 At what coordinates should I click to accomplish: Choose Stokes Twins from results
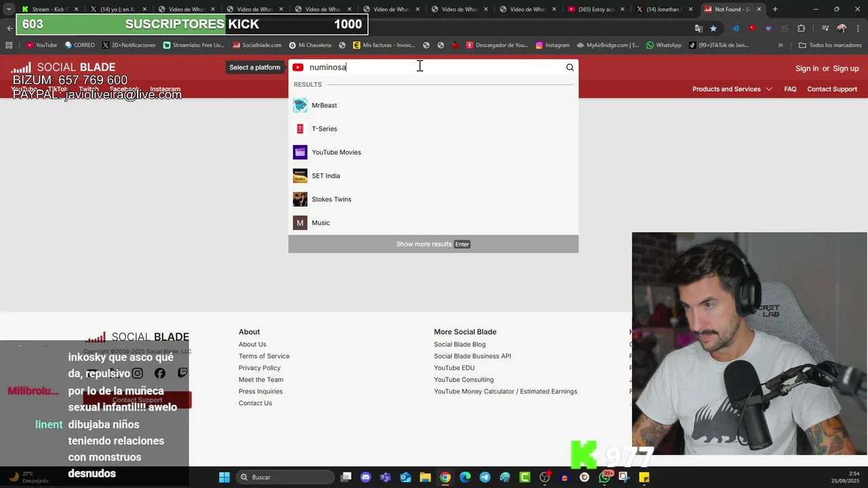[433, 199]
